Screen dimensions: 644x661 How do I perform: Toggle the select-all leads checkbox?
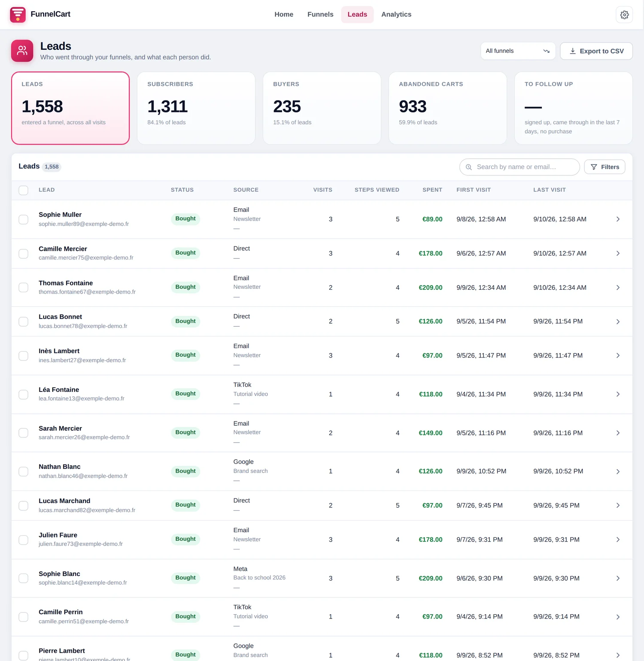coord(24,190)
